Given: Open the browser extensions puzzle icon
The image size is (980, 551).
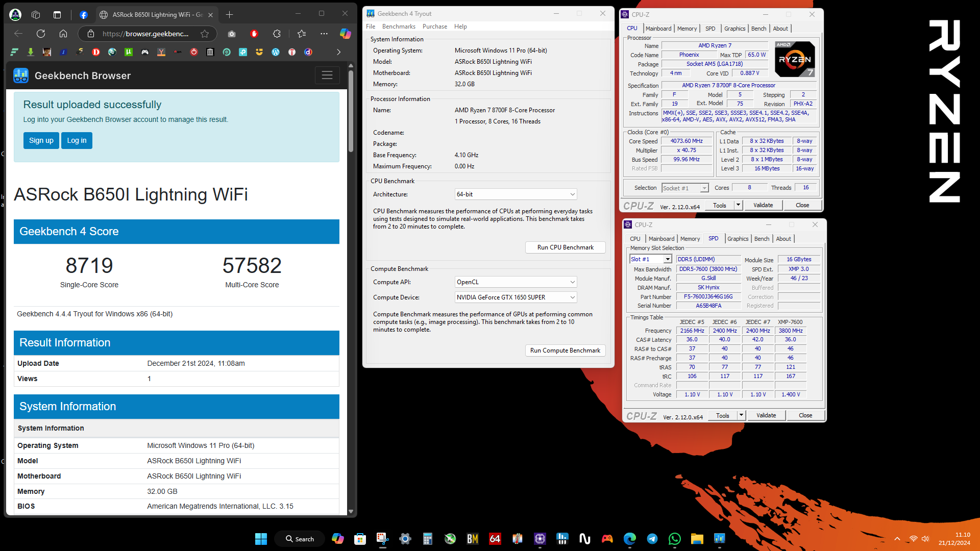Looking at the screenshot, I should coord(277,34).
